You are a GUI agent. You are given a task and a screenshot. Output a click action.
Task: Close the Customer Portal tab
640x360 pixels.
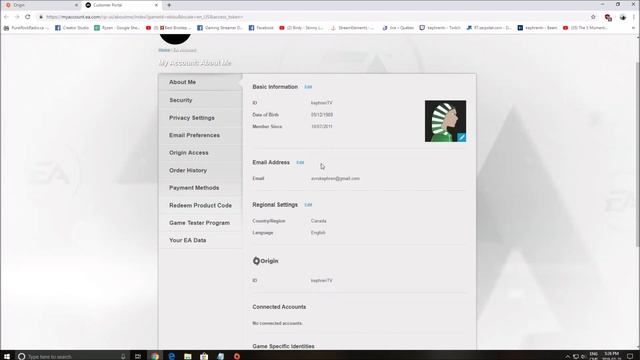point(156,5)
